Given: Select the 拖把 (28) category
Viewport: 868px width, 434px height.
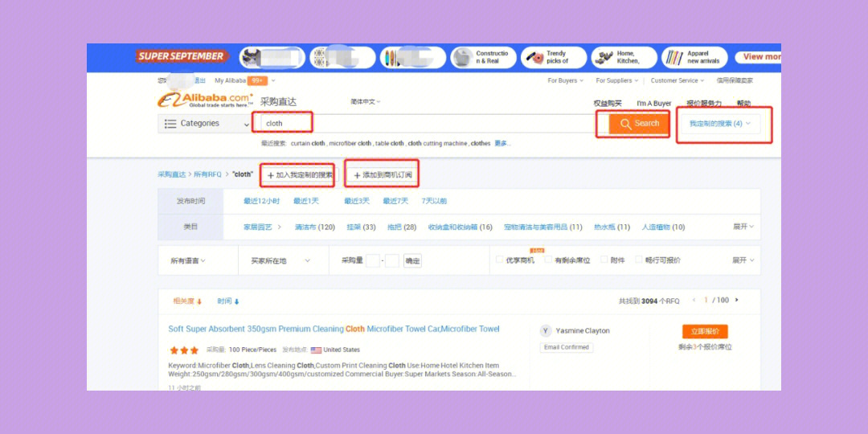Looking at the screenshot, I should (402, 227).
